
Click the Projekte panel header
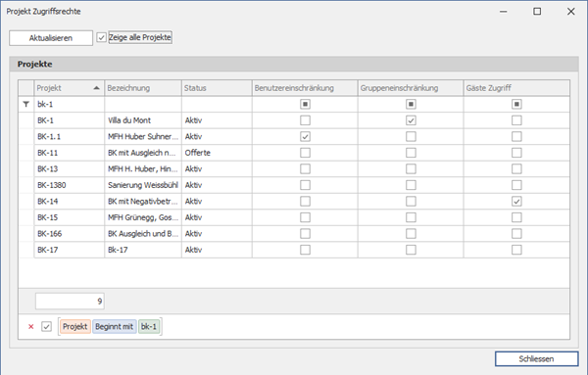coord(294,64)
